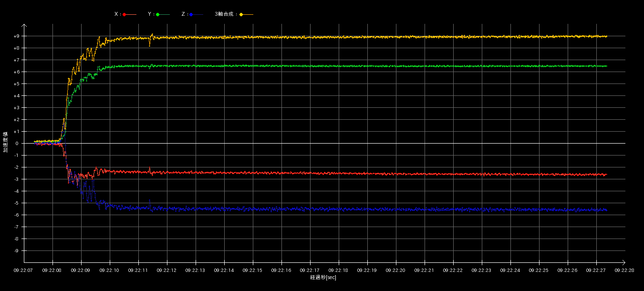Screen dimensions: 644x291
Task: Click the orange 3軸合成 legend marker
Action: point(241,15)
